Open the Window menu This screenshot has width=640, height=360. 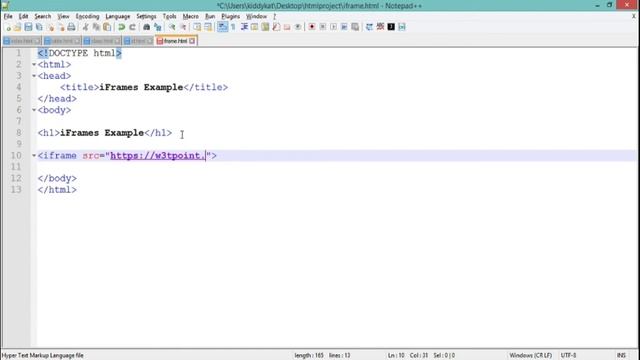256,16
